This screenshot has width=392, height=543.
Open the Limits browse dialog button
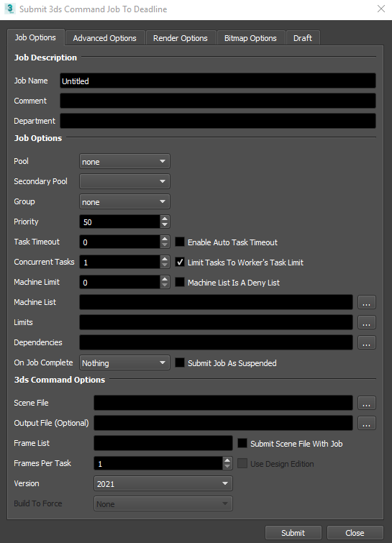click(366, 322)
